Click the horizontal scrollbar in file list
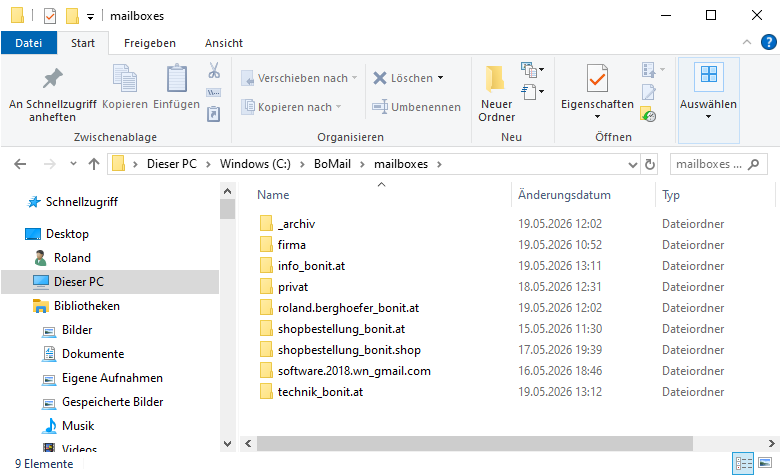The height and width of the screenshot is (476, 781). (474, 443)
